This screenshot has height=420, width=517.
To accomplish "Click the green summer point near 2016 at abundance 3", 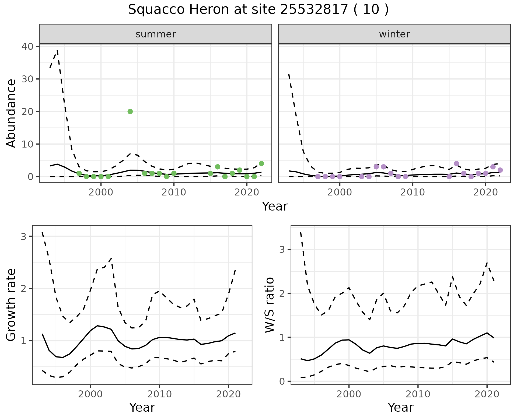I will (x=218, y=167).
